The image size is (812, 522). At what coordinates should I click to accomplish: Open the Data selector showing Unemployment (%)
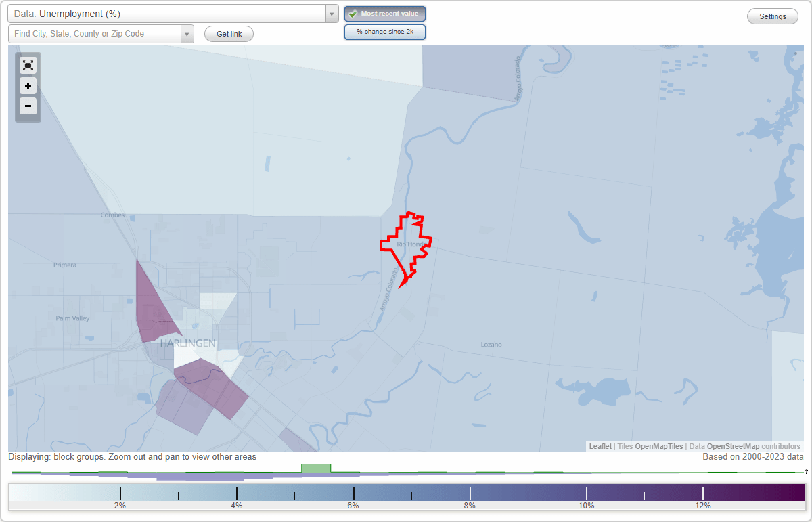click(x=169, y=13)
